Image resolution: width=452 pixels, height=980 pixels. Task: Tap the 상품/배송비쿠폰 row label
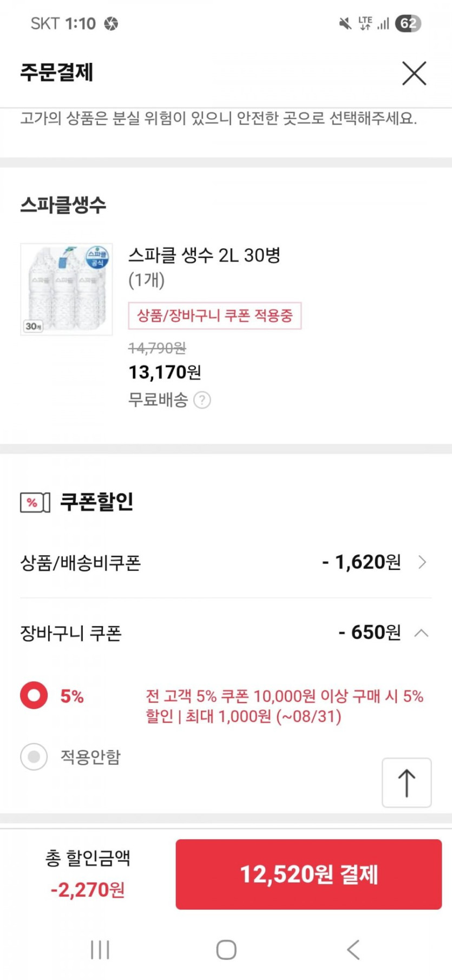coord(81,563)
